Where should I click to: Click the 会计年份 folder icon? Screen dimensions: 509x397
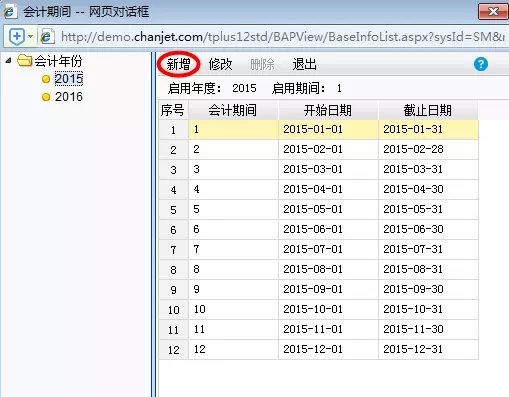point(24,60)
